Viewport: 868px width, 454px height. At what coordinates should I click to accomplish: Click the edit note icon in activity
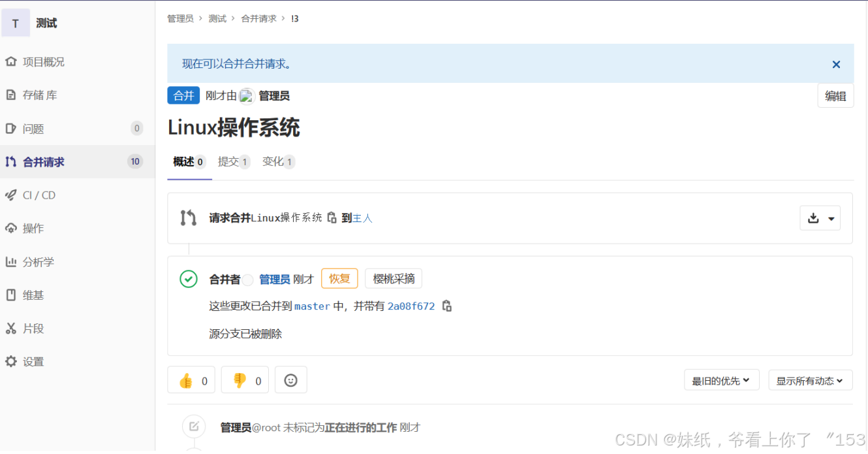(194, 427)
